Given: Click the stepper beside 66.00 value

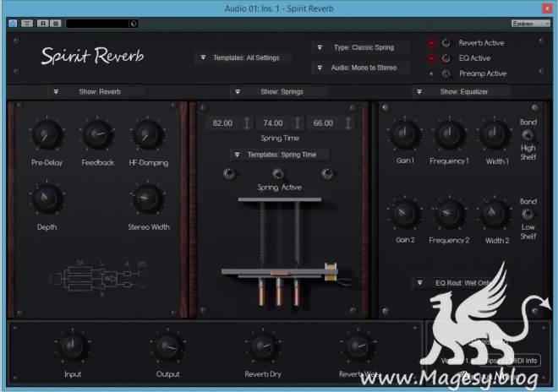Looking at the screenshot, I should [x=348, y=123].
